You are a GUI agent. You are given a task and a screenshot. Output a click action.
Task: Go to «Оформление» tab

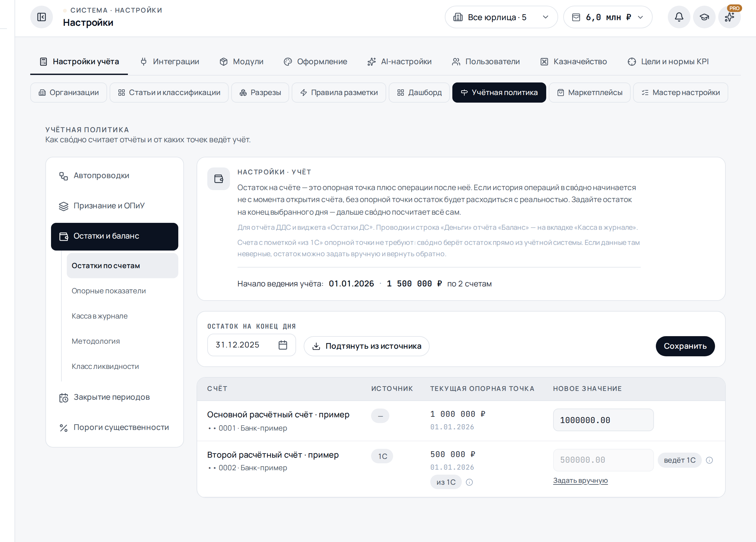click(x=316, y=62)
